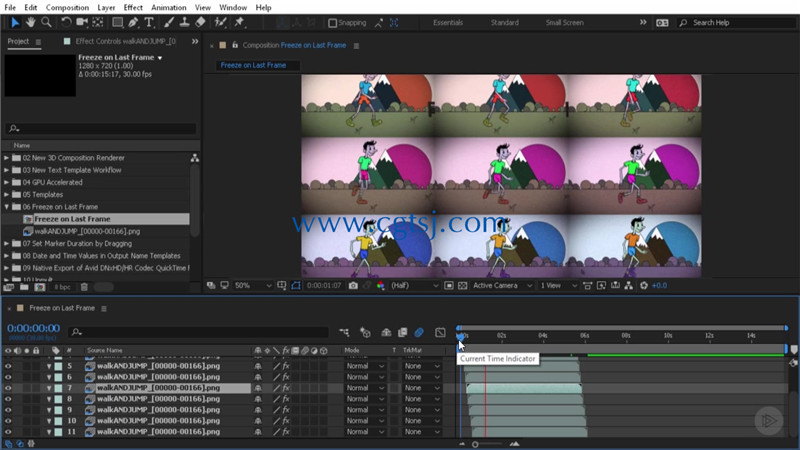800x450 pixels.
Task: Click the reset exposure icon in viewer
Action: pos(644,286)
